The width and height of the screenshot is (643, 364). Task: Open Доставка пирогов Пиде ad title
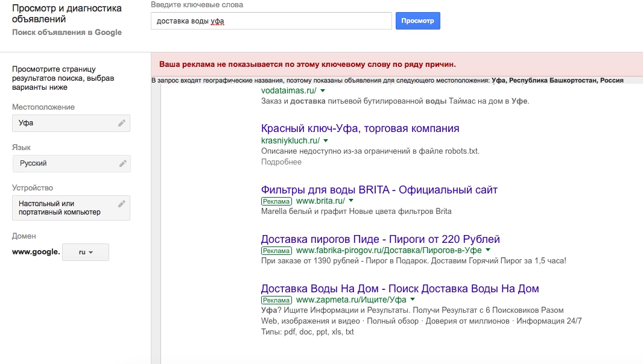pyautogui.click(x=381, y=239)
